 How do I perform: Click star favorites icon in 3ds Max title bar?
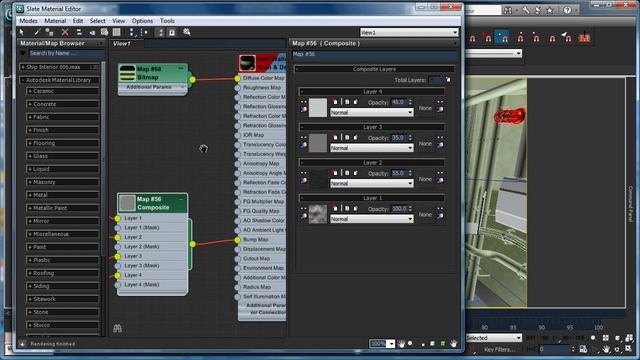pyautogui.click(x=550, y=10)
